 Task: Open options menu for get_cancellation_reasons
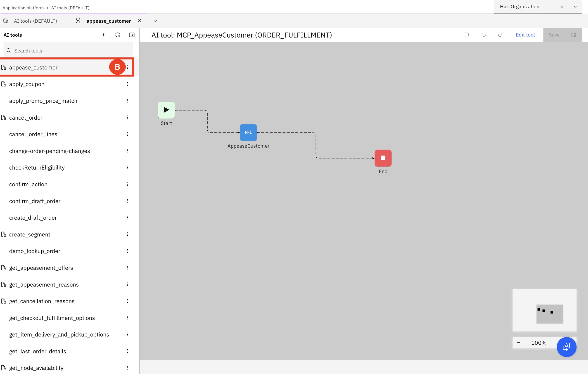coord(128,301)
